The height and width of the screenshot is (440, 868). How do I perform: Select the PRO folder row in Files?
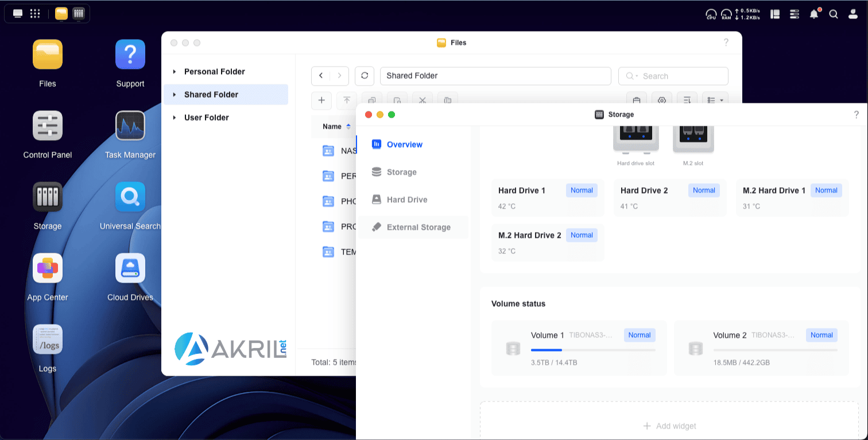pyautogui.click(x=339, y=227)
